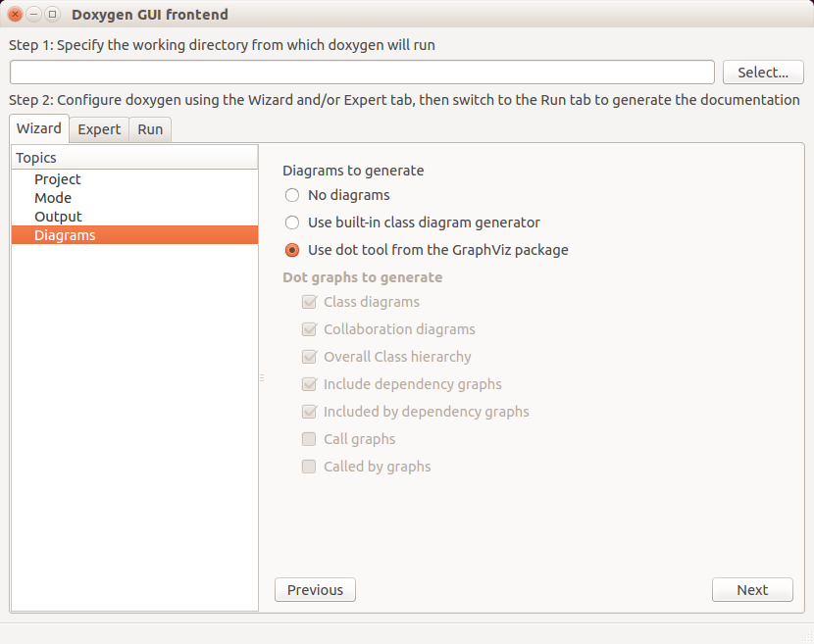
Task: Click Select... to choose working directory
Action: click(763, 73)
